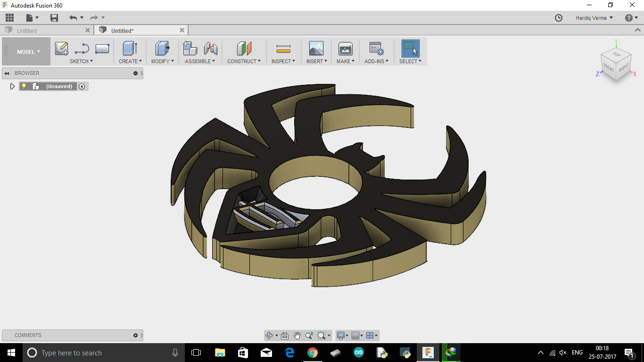Select the Press Pull tool
Image resolution: width=644 pixels, height=362 pixels.
(163, 49)
